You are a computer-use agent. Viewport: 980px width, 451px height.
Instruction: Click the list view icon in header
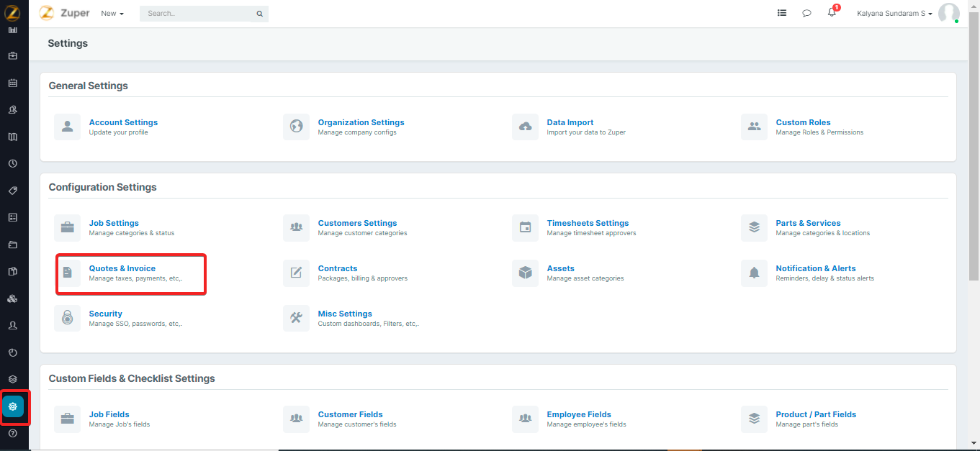pyautogui.click(x=782, y=13)
